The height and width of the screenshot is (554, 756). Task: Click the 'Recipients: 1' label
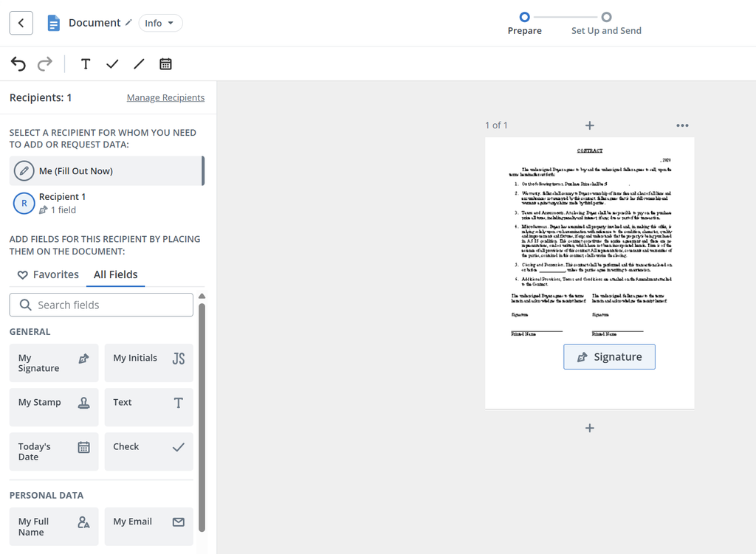click(41, 98)
